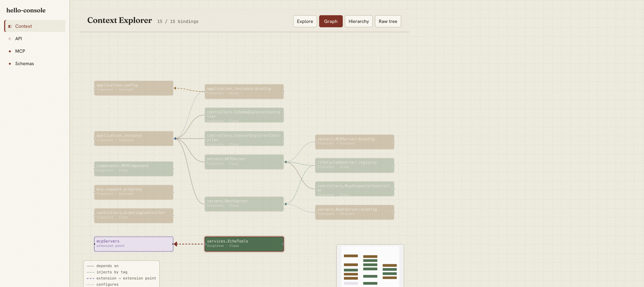The image size is (644, 287).
Task: Open the MCP section in sidebar
Action: (x=35, y=51)
